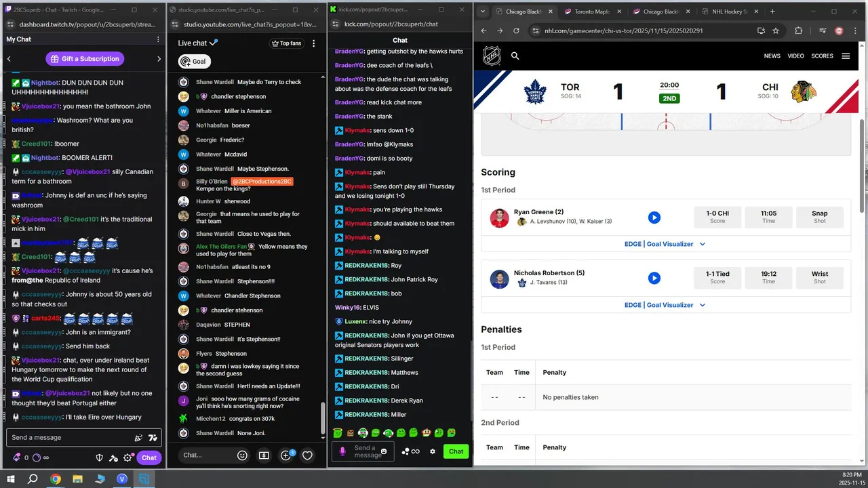Bookmark the NHL page with the star
Image resolution: width=868 pixels, height=488 pixels.
(x=776, y=30)
